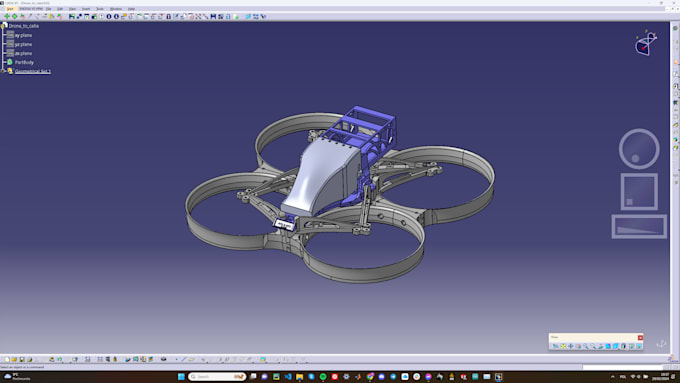Image resolution: width=680 pixels, height=383 pixels.
Task: Open Isometric quick view flyout
Action: pyautogui.click(x=615, y=346)
